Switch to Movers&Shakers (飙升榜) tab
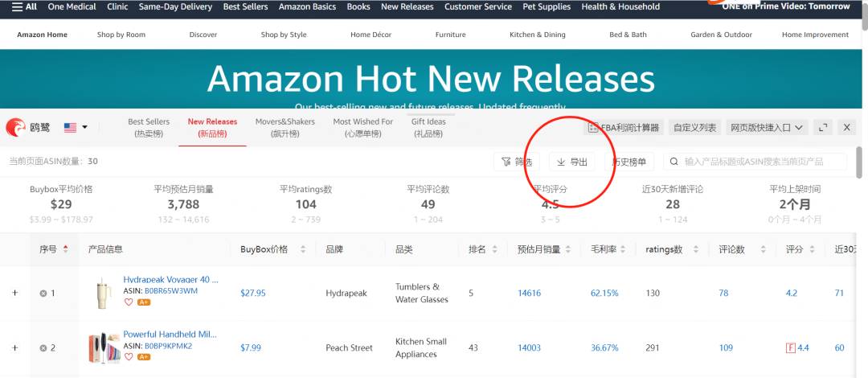868x378 pixels. 285,128
